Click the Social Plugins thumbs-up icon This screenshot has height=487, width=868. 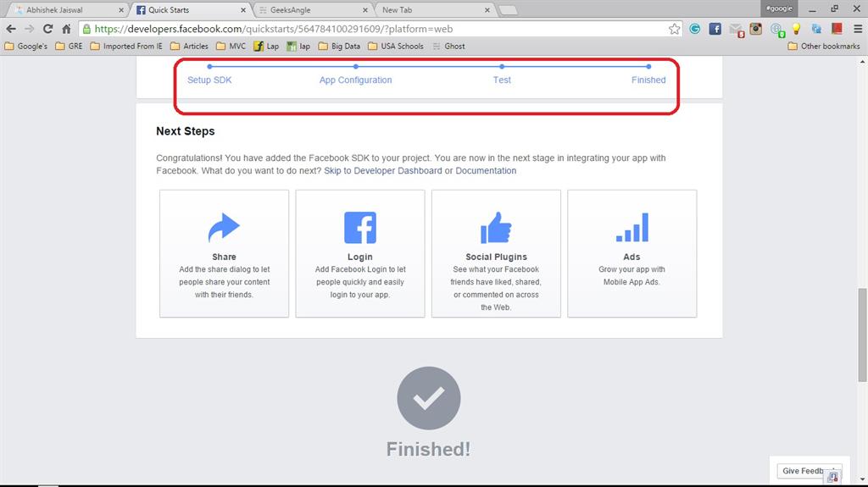coord(496,228)
